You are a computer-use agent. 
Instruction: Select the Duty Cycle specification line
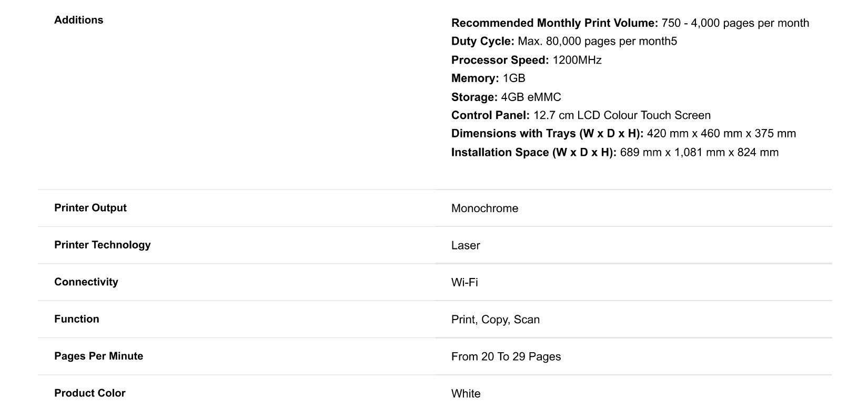(x=564, y=42)
